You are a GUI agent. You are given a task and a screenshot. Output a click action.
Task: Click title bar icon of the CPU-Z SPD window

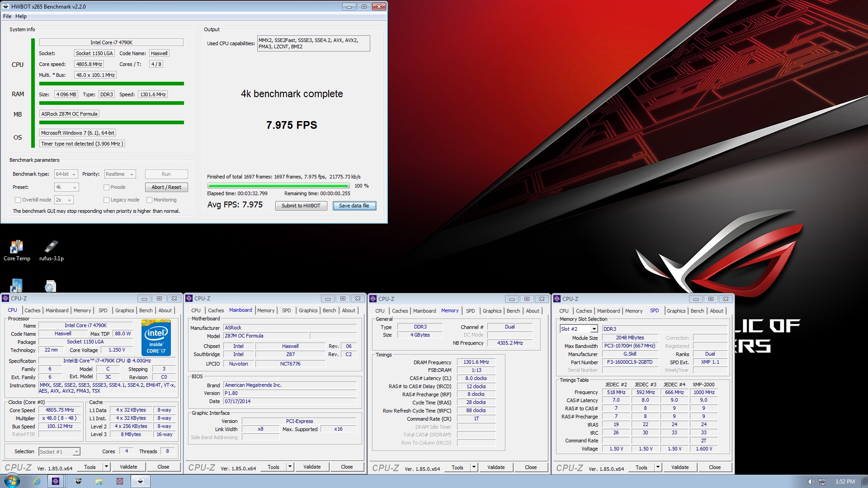tap(557, 299)
